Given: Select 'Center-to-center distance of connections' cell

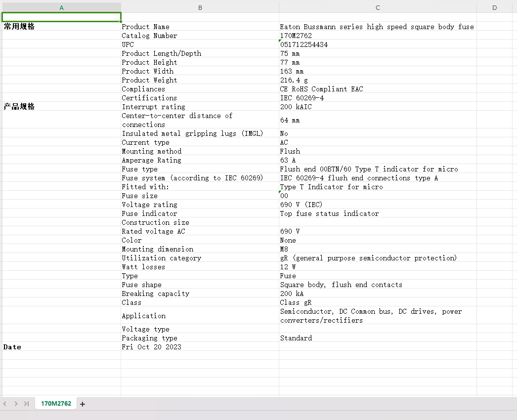Looking at the screenshot, I should (x=200, y=120).
